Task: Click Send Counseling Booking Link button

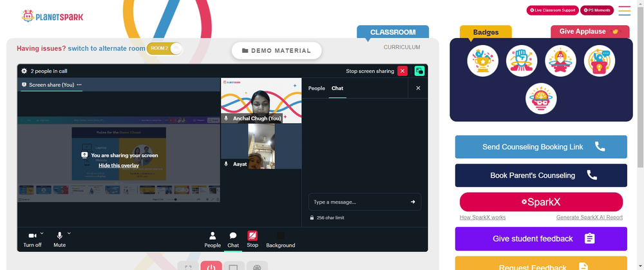Action: tap(541, 147)
